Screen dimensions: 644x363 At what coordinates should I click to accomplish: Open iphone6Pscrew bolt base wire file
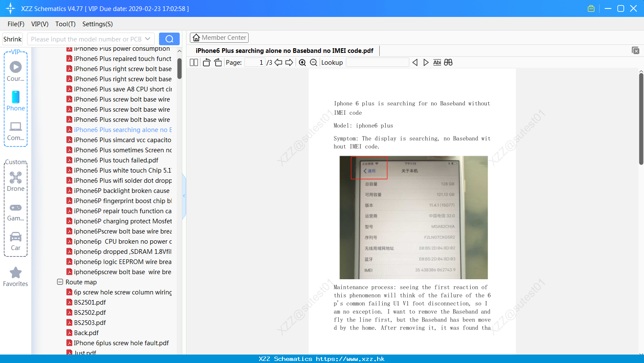coord(119,231)
